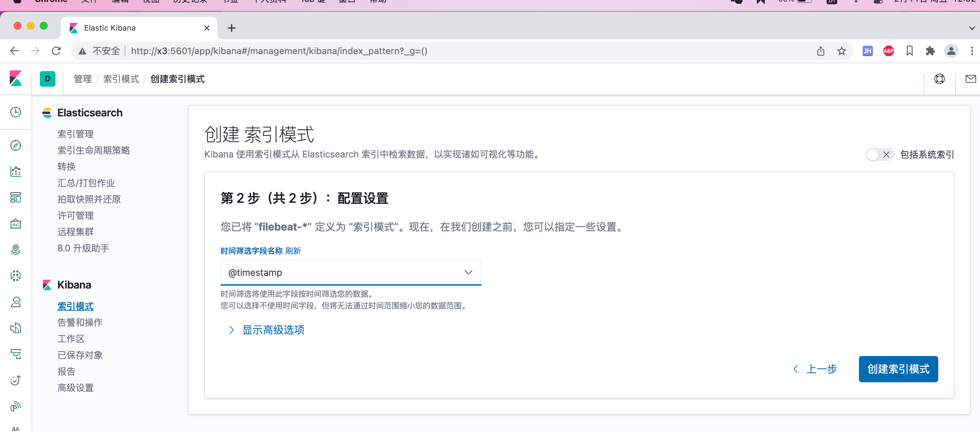
Task: Toggle 包括系统索引 switch
Action: 880,154
